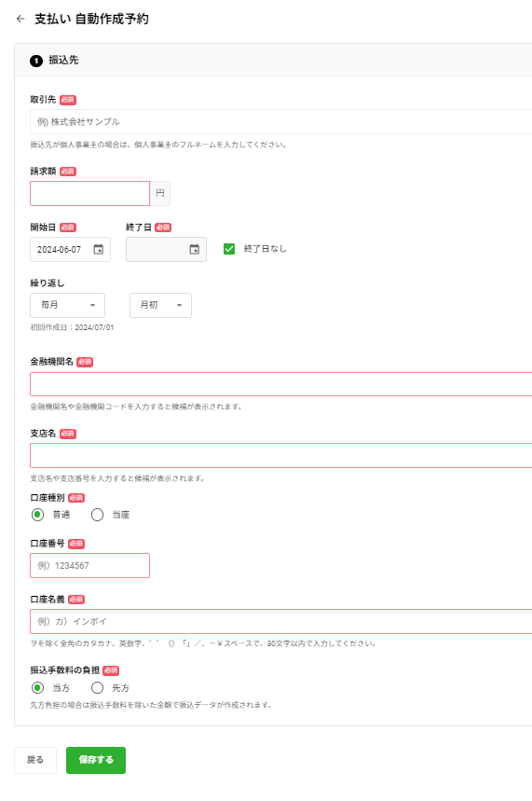The width and height of the screenshot is (532, 801).
Task: Click the back arrow beside 支払い 自動作成予約
Action: point(20,19)
